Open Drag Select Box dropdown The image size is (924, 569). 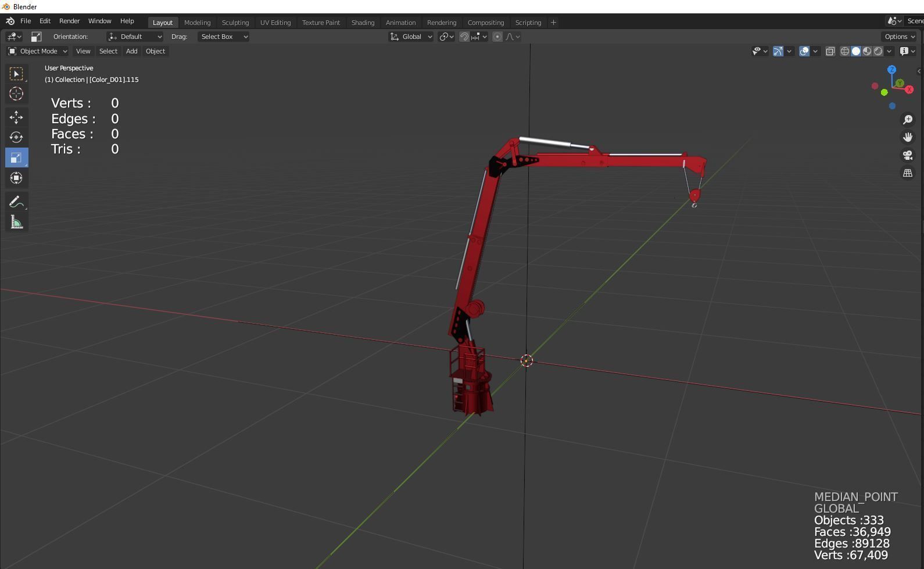click(224, 37)
